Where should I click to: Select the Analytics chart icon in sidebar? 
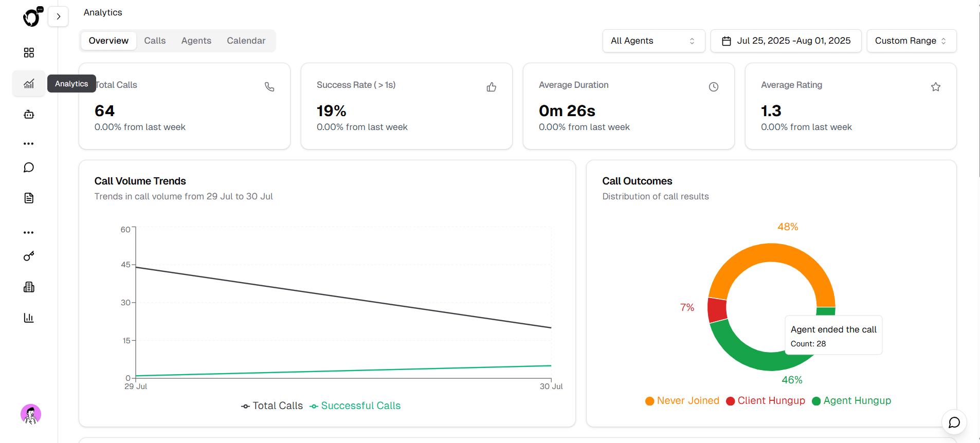[x=29, y=83]
